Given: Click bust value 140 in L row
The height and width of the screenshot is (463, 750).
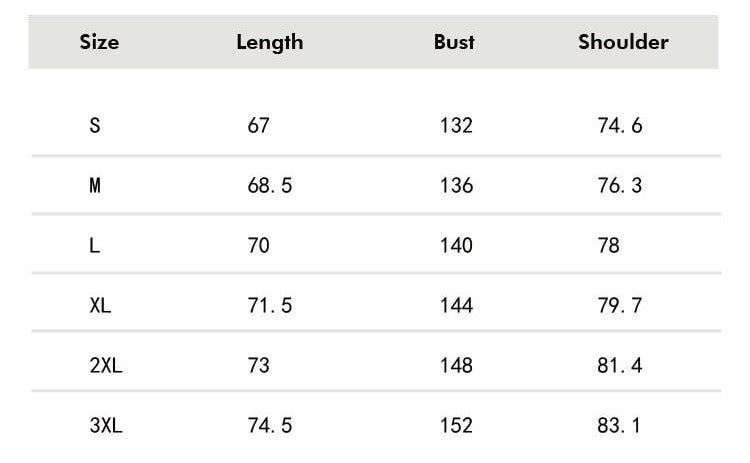Looking at the screenshot, I should 456,245.
